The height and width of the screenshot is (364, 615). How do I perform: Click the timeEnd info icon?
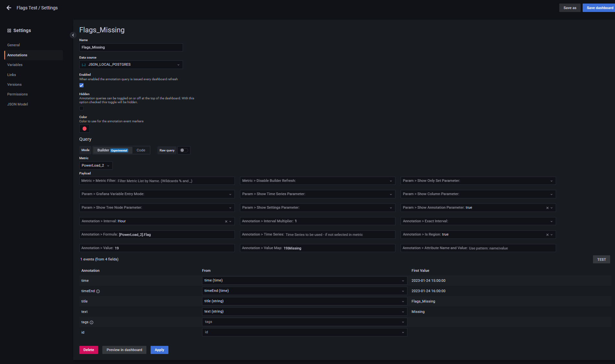98,291
